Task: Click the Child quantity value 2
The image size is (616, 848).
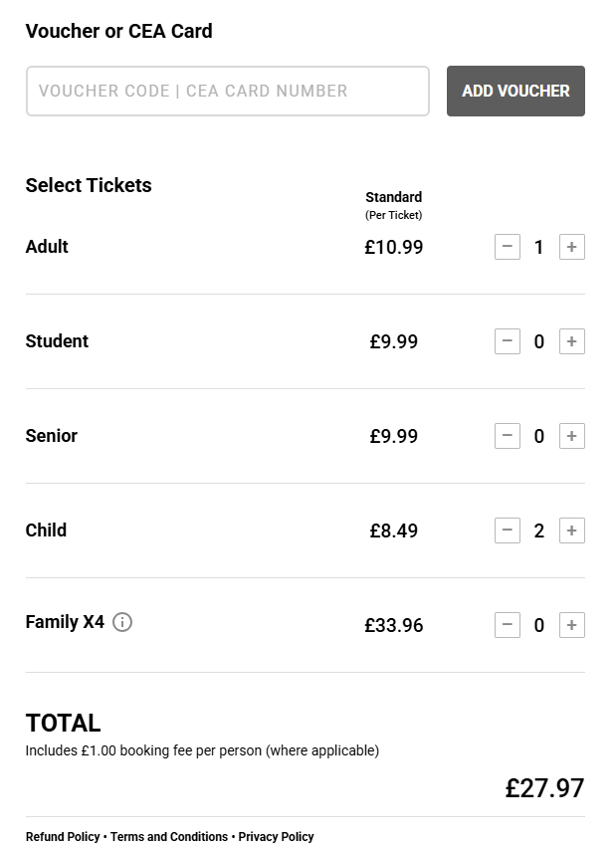Action: [x=539, y=530]
